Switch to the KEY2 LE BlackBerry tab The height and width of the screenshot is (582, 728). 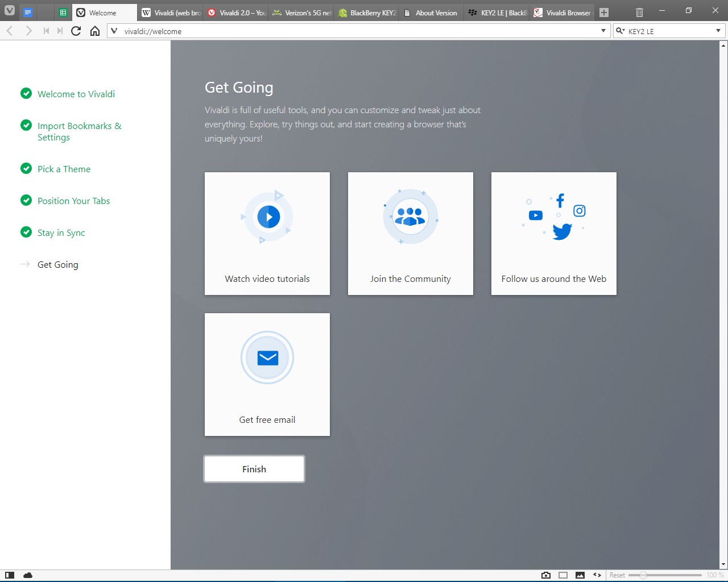click(498, 13)
